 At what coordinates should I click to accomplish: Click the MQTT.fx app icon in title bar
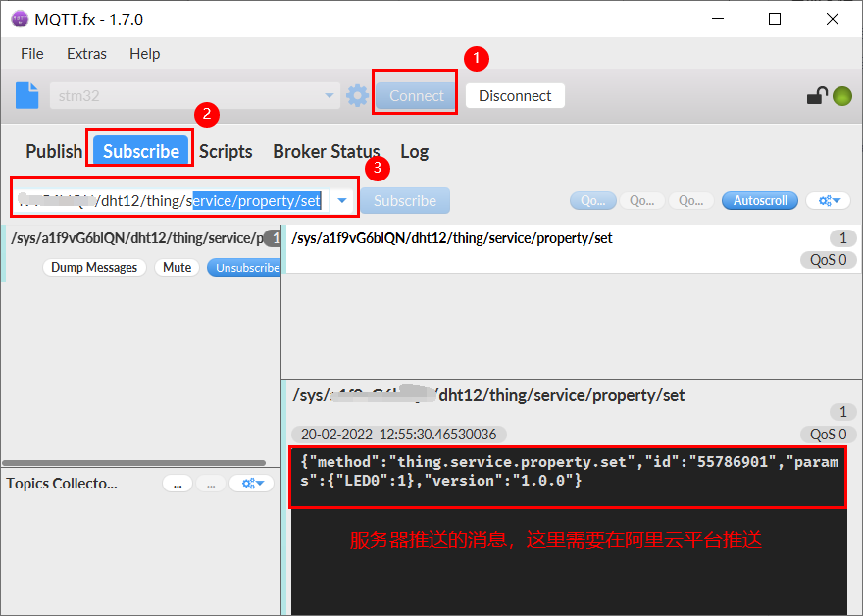[x=20, y=19]
